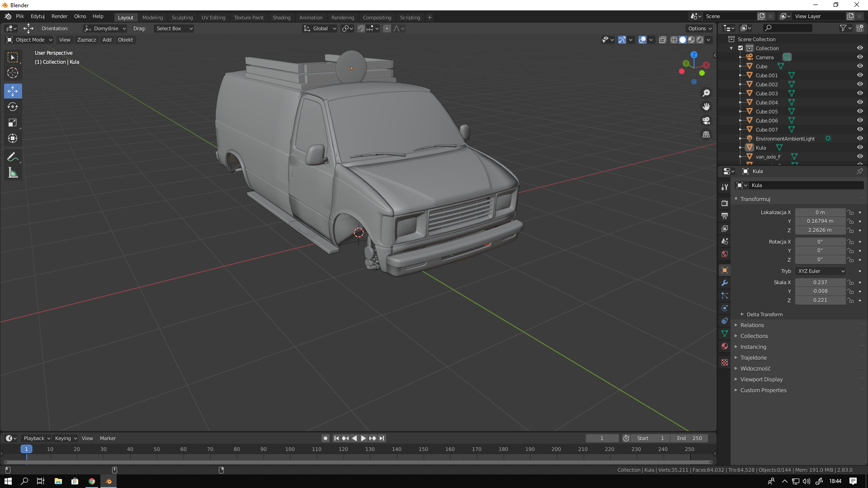The width and height of the screenshot is (868, 488).
Task: Expand the Relations panel
Action: click(x=752, y=325)
